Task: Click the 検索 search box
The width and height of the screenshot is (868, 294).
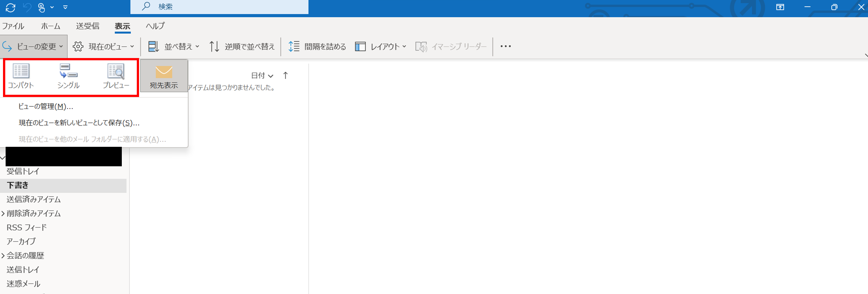Action: (x=219, y=7)
